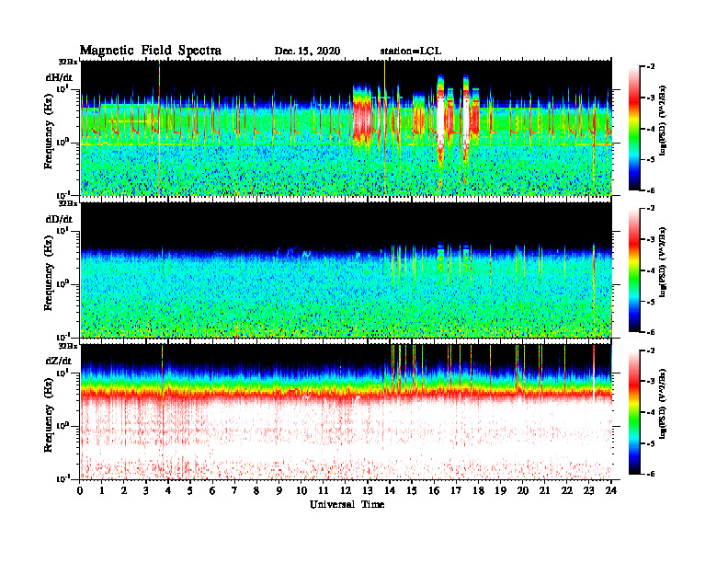Click the hour 23 tick label on the time axis

point(588,491)
